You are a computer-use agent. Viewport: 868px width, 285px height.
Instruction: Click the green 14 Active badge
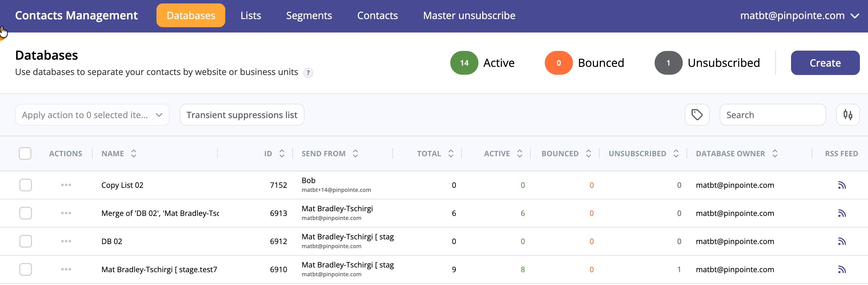tap(464, 63)
